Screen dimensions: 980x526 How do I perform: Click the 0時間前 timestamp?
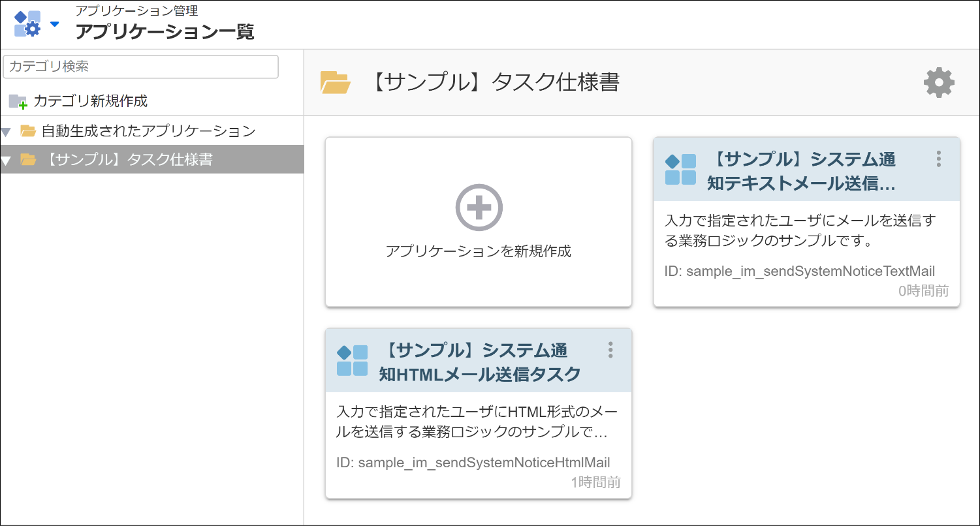[x=924, y=291]
